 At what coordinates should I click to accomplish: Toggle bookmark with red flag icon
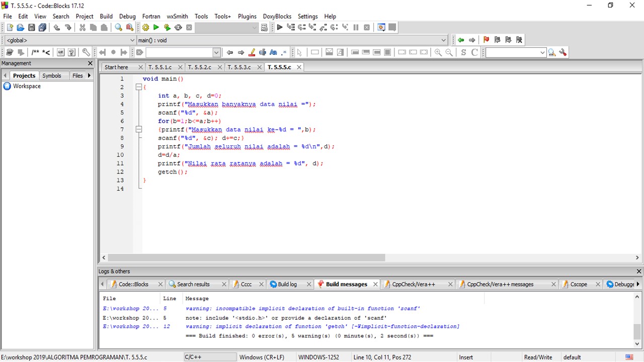[x=486, y=40]
